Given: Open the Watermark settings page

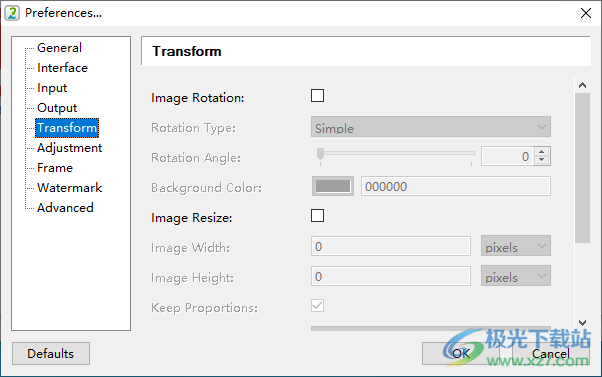Looking at the screenshot, I should [x=69, y=188].
